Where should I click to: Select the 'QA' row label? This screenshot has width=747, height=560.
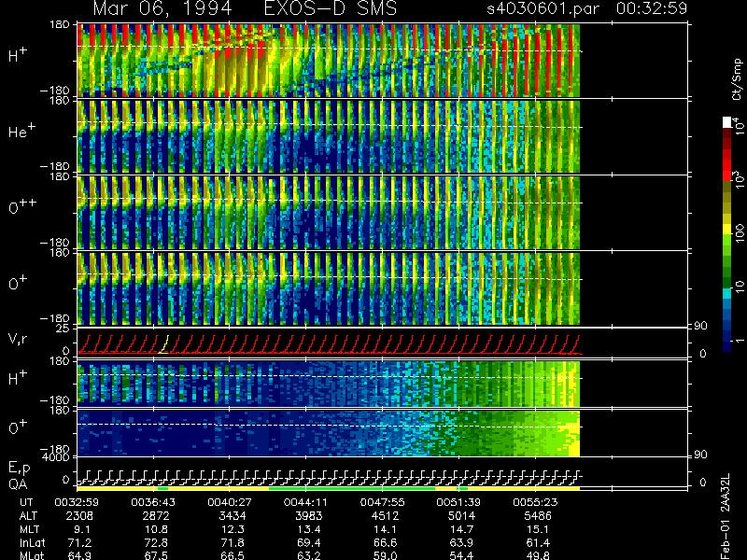click(x=18, y=483)
